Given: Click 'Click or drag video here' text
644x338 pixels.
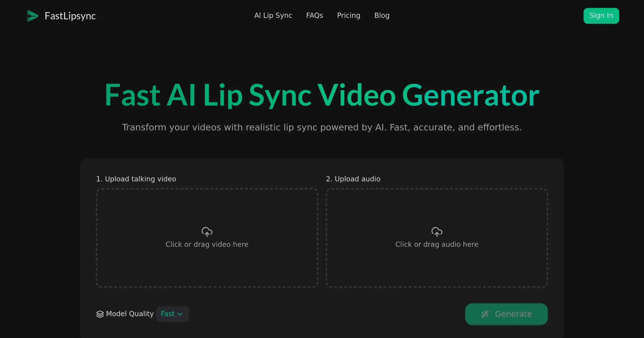Looking at the screenshot, I should [207, 244].
